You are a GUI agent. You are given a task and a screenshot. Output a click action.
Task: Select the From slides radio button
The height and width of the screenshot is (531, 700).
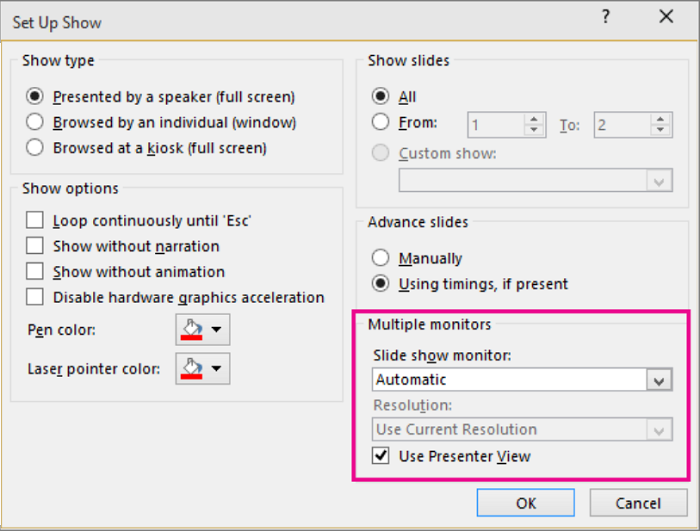tap(380, 123)
